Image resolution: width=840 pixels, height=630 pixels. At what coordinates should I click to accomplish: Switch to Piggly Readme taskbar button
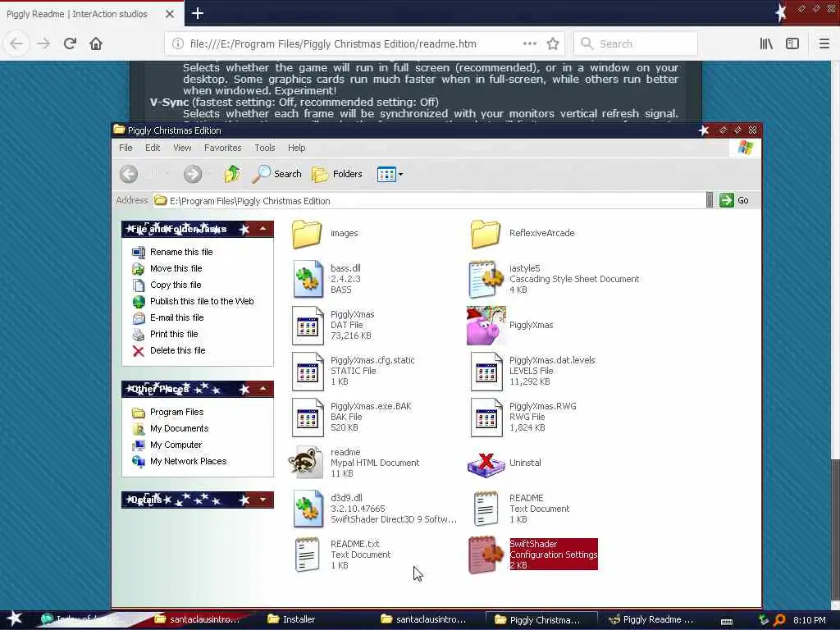tap(652, 619)
